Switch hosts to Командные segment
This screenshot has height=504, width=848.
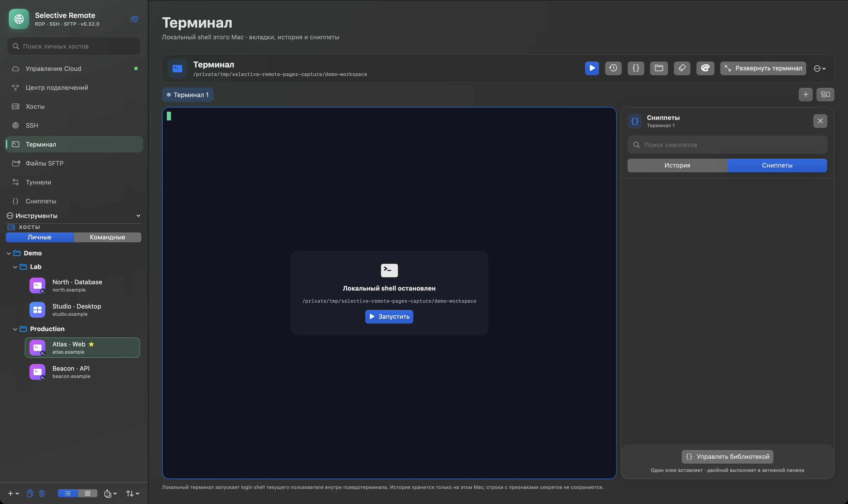click(x=107, y=237)
